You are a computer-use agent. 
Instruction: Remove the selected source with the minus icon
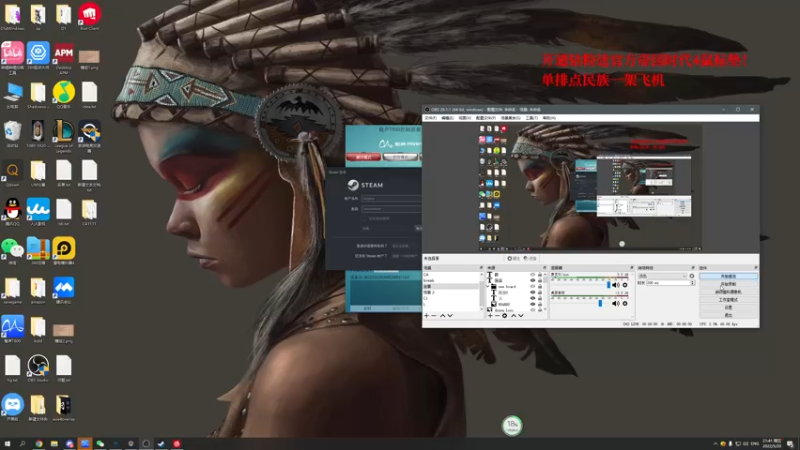pyautogui.click(x=497, y=316)
